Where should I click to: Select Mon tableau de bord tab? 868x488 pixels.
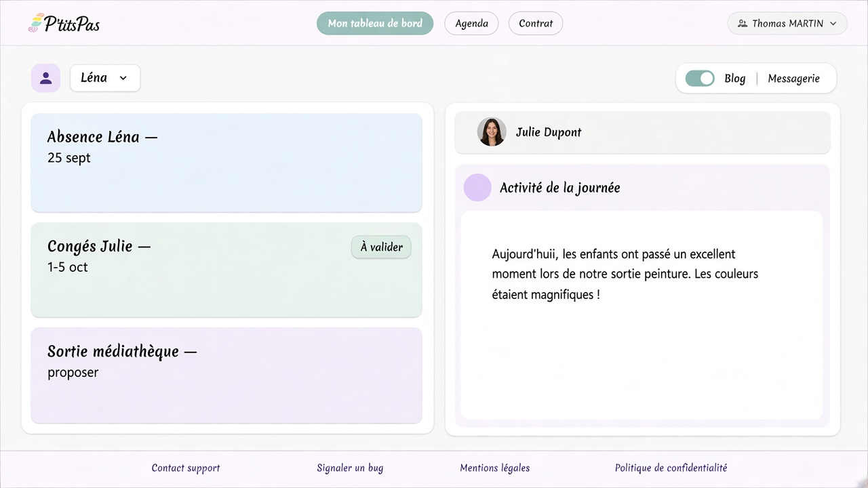click(375, 23)
